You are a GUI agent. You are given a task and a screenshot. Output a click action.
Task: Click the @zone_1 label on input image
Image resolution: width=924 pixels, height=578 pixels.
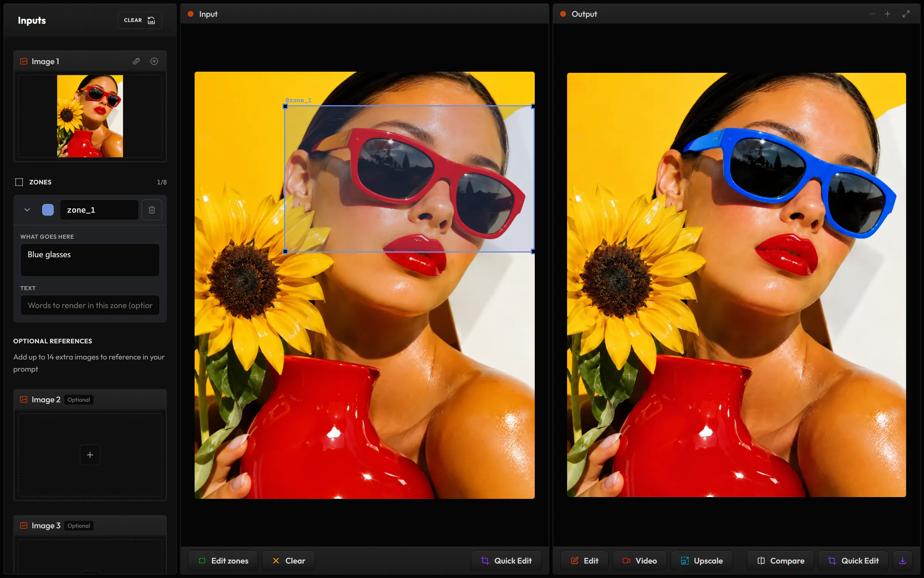298,100
